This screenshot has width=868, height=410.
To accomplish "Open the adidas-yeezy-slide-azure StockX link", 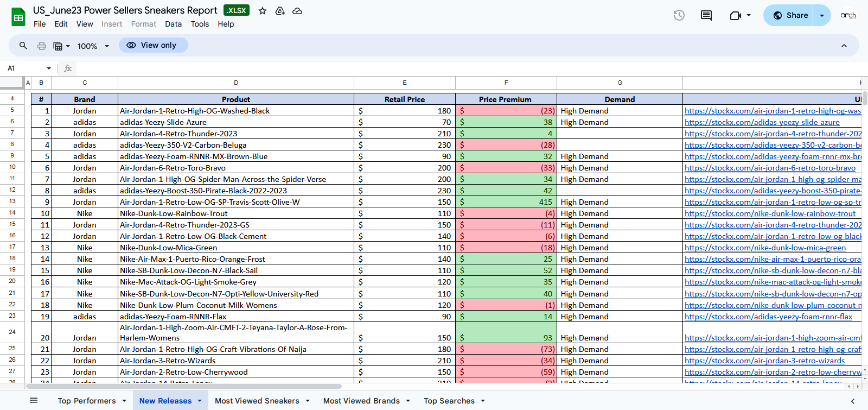I will [762, 122].
